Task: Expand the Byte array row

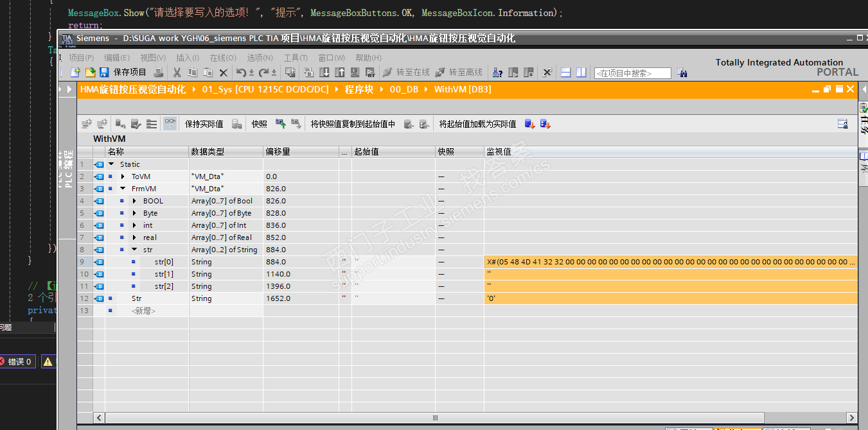Action: [134, 213]
